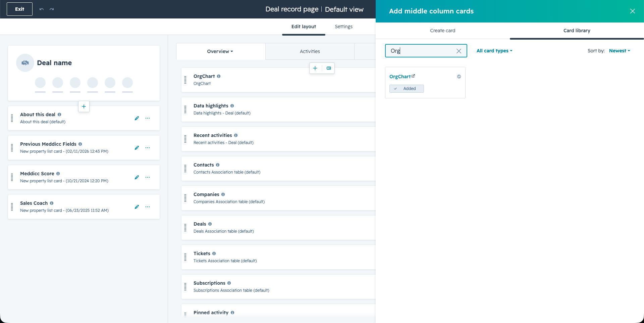Click info icon beside Pinned activity

pyautogui.click(x=232, y=313)
